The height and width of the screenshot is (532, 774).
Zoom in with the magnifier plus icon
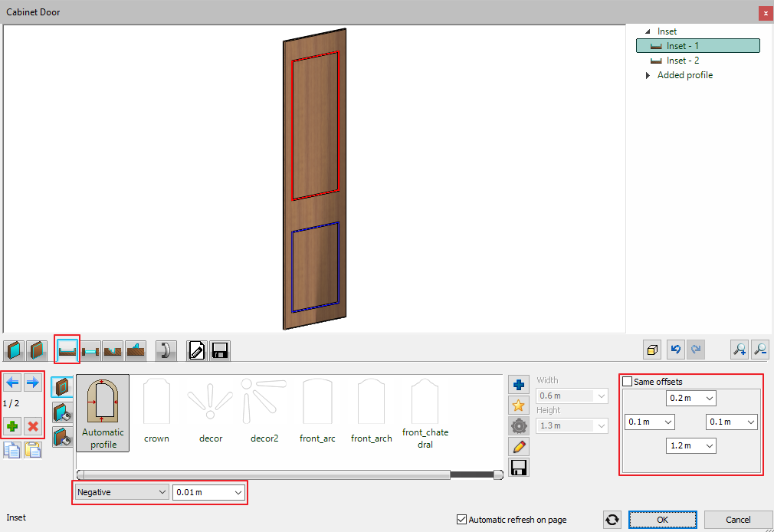[x=740, y=350]
